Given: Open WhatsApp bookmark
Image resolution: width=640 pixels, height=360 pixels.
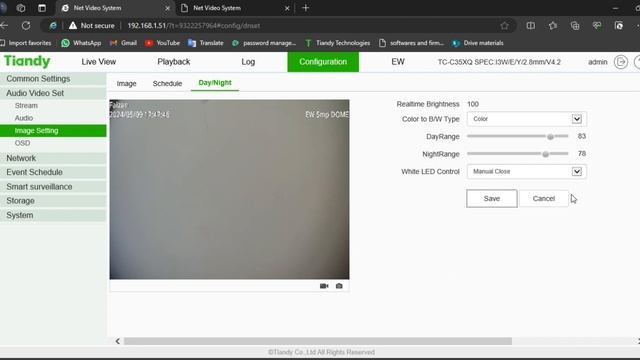Looking at the screenshot, I should click(81, 43).
